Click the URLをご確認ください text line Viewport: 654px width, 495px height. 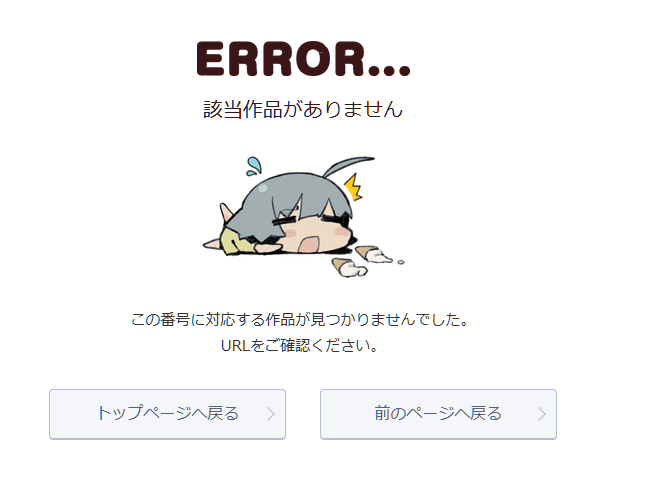pos(299,346)
